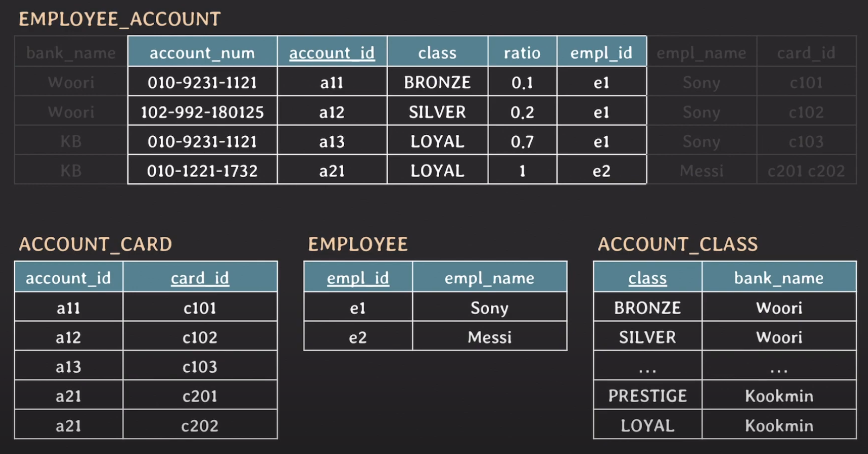This screenshot has width=868, height=454.
Task: Select the account_num column header
Action: point(202,53)
